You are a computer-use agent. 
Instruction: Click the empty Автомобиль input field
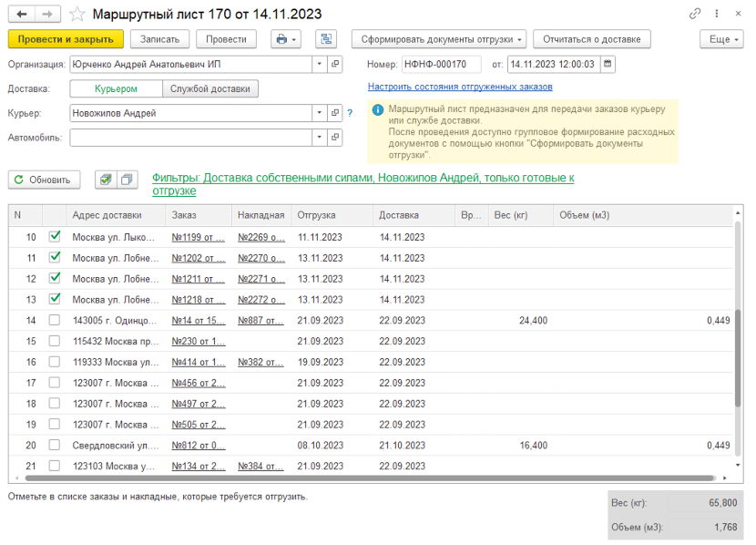click(x=191, y=138)
